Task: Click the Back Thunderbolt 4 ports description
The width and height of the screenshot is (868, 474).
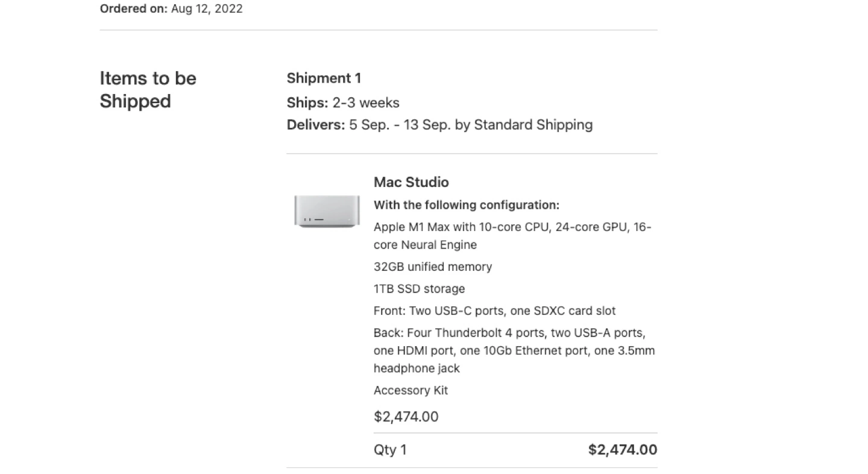Action: pyautogui.click(x=509, y=333)
